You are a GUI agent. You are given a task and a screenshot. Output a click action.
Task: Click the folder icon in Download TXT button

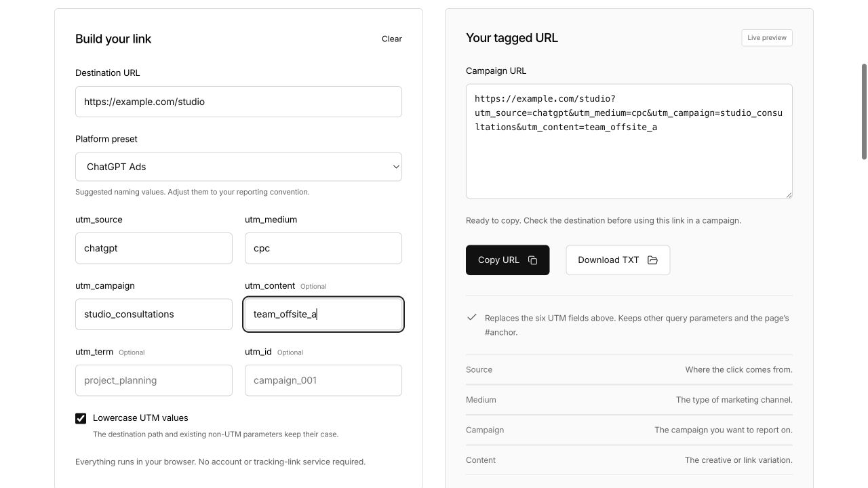pos(652,260)
